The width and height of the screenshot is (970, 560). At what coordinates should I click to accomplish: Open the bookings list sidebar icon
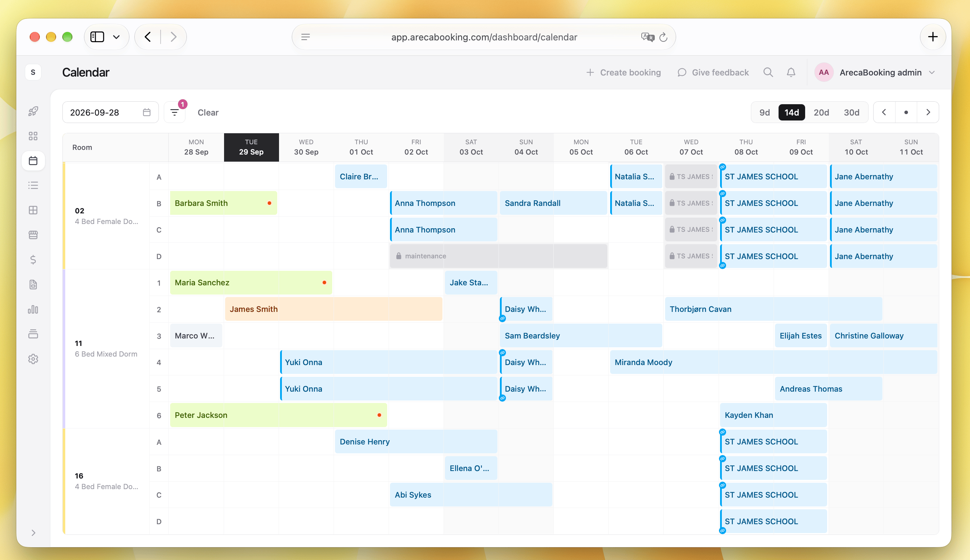33,185
